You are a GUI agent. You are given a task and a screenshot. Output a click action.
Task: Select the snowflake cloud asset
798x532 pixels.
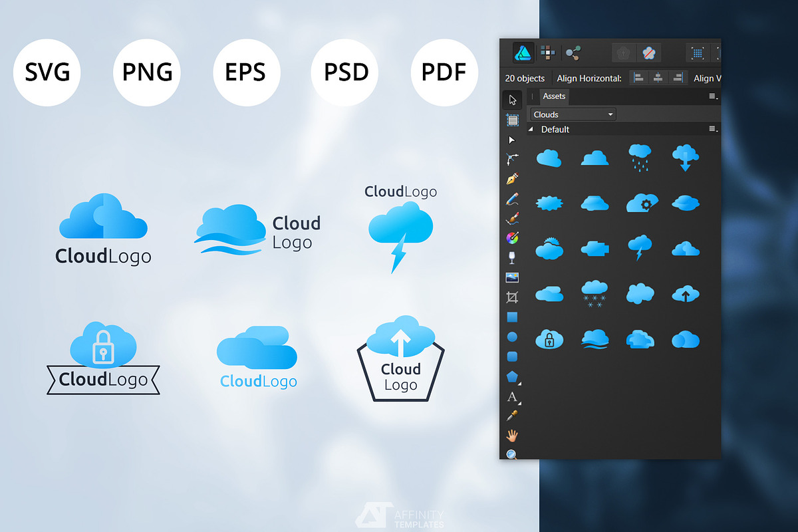595,293
